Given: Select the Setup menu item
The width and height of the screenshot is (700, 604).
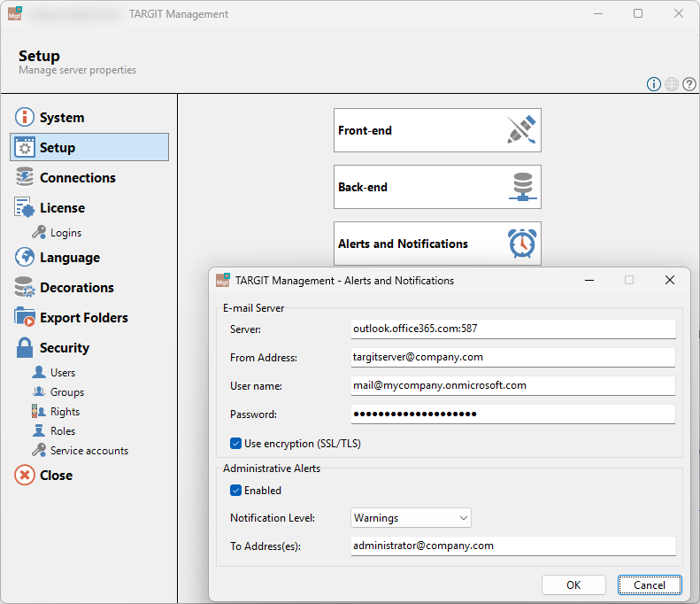Looking at the screenshot, I should click(89, 147).
